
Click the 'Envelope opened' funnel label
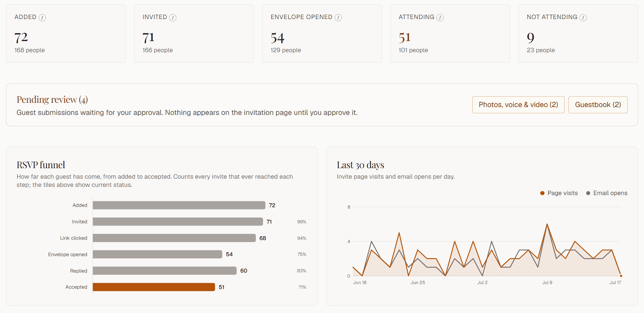pos(68,255)
